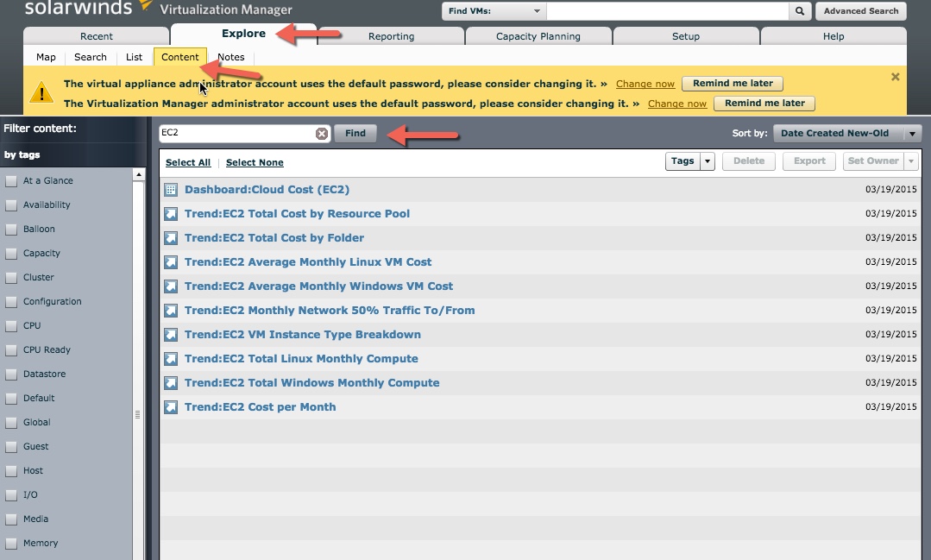The image size is (931, 560).
Task: Click the Delete button
Action: pyautogui.click(x=749, y=161)
